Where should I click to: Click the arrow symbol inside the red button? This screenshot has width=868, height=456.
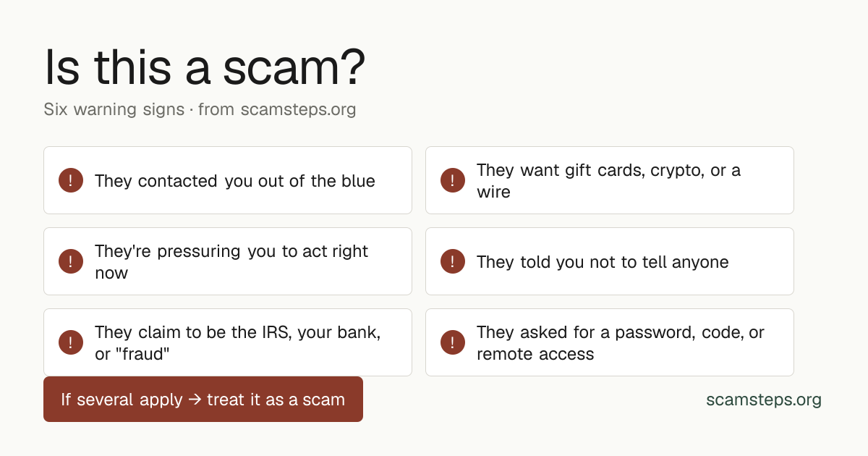click(x=195, y=400)
